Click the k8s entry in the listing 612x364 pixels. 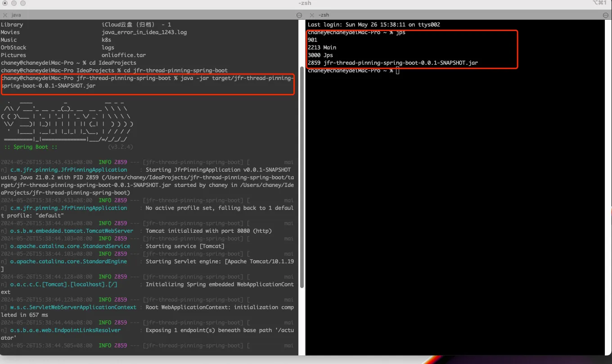(107, 40)
